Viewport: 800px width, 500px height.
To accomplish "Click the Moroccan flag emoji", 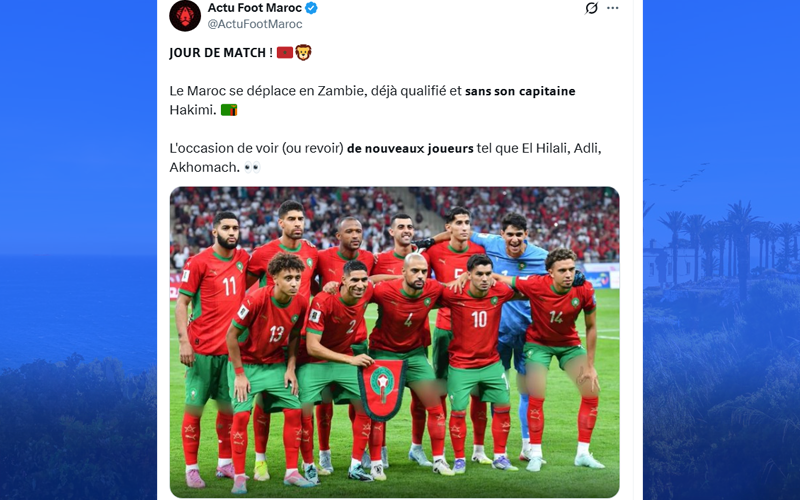I will point(285,53).
